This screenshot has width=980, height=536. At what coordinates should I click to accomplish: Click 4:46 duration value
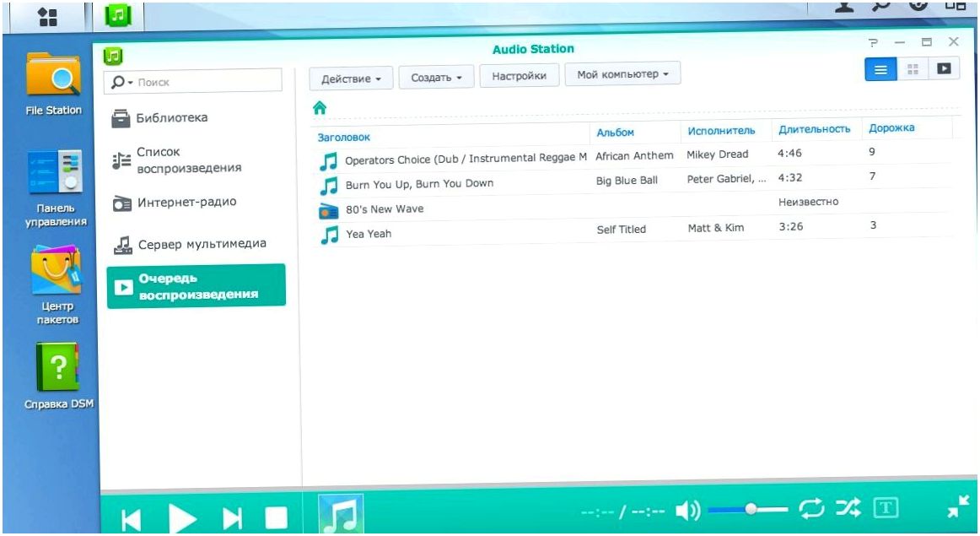point(789,154)
